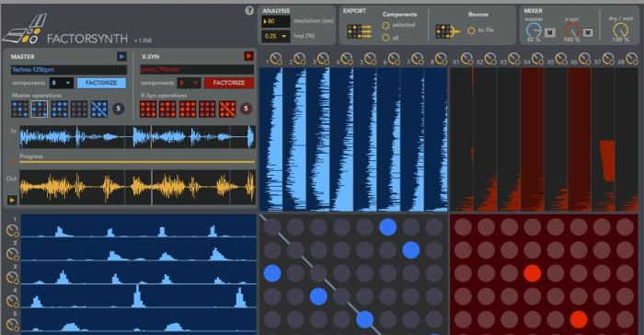Click the knob icon labeled X8
The image size is (644, 335).
[632, 59]
